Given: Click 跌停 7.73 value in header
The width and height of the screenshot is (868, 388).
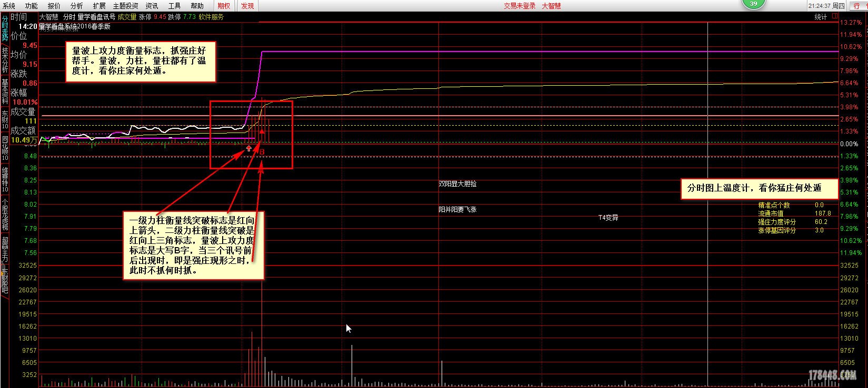Looking at the screenshot, I should click(182, 17).
